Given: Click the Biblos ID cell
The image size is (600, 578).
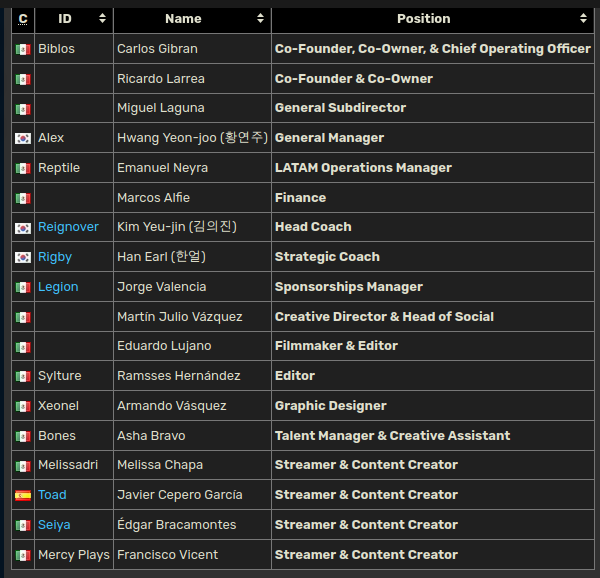Looking at the screenshot, I should 74,49.
